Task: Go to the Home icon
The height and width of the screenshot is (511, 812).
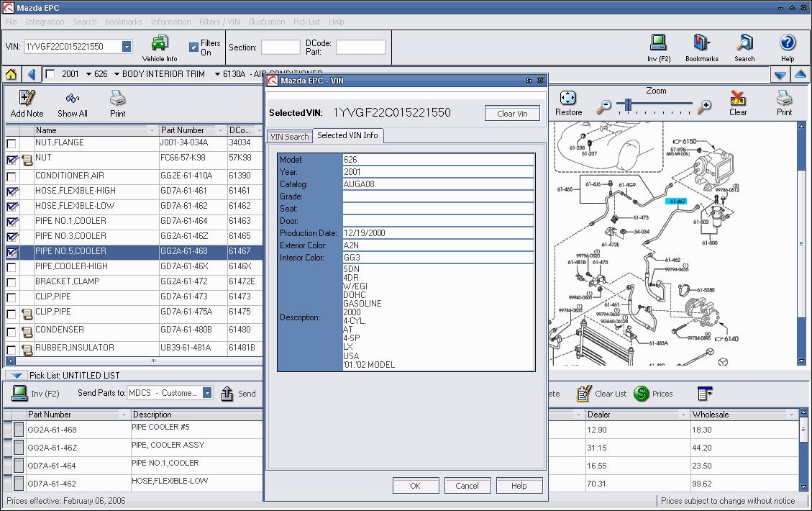Action: 11,74
